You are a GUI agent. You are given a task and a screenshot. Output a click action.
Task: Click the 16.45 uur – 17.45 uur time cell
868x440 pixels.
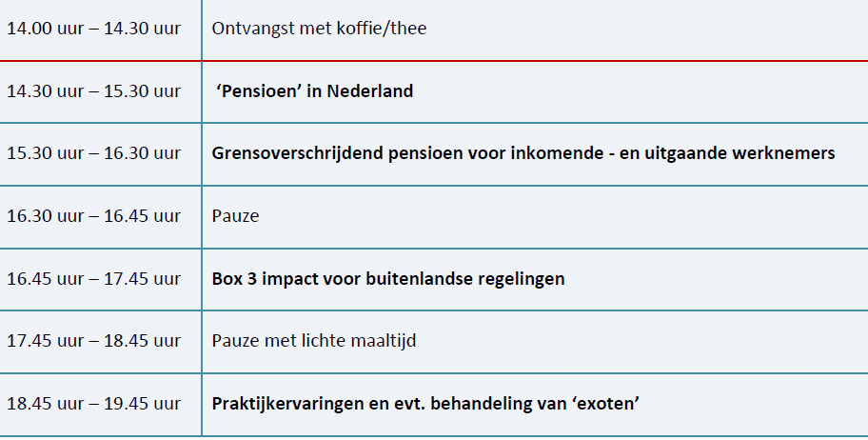click(x=93, y=279)
